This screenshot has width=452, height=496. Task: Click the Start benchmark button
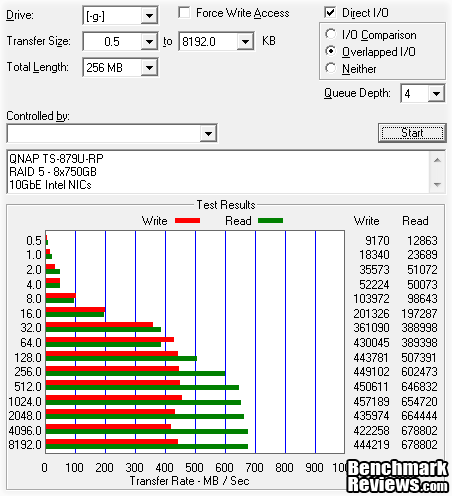[412, 133]
